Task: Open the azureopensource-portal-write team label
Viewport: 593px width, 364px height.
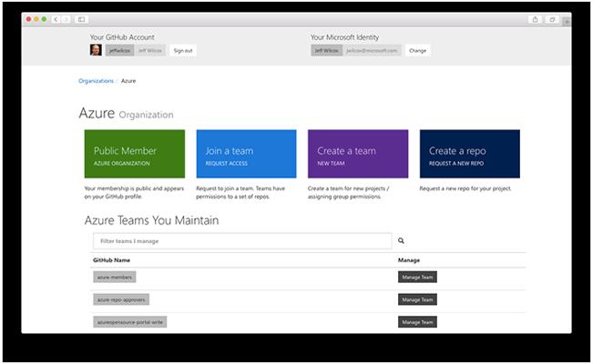Action: pyautogui.click(x=129, y=322)
